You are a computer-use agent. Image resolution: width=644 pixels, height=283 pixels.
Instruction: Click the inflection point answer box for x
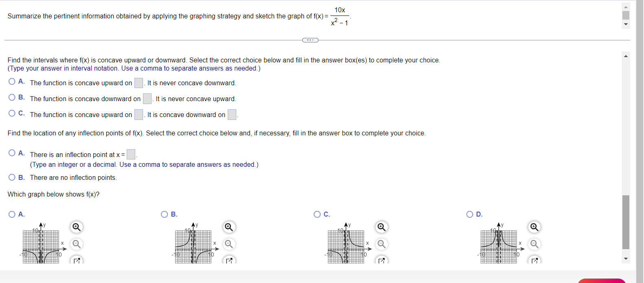point(131,154)
